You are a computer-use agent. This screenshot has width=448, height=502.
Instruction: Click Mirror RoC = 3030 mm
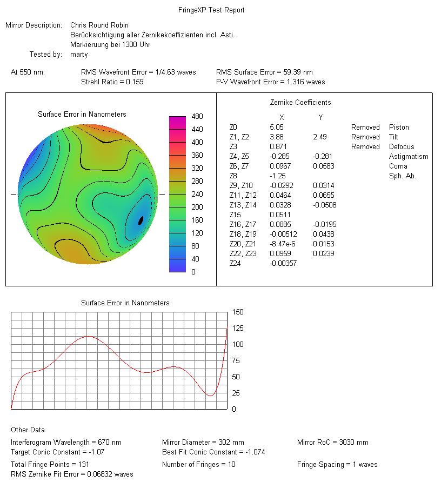coord(333,443)
